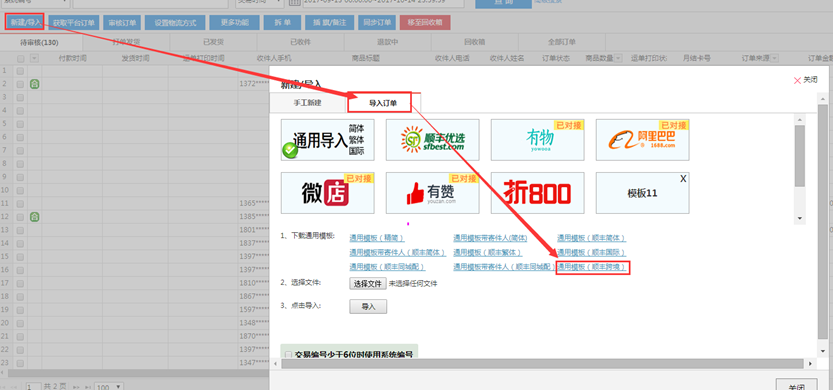Screen dimensions: 833x390
Task: Choose 折800 import tile
Action: pos(538,193)
